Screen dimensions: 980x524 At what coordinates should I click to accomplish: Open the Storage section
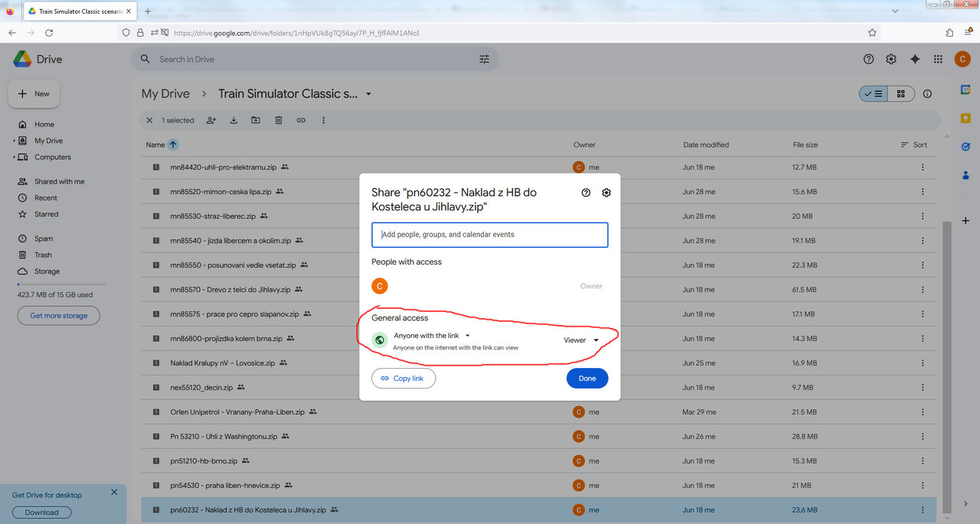47,272
